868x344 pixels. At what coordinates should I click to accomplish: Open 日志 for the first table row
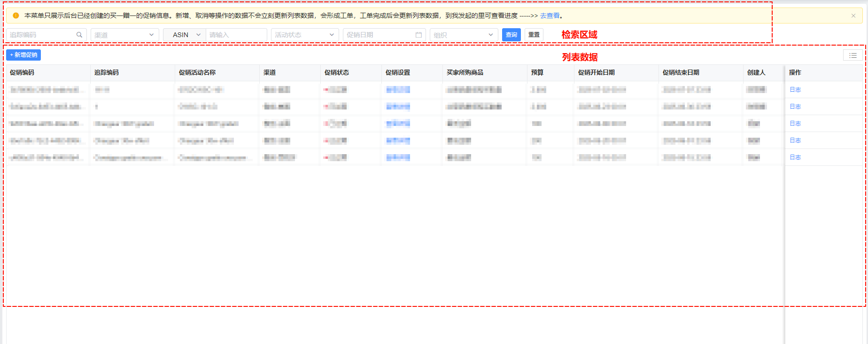pos(795,90)
